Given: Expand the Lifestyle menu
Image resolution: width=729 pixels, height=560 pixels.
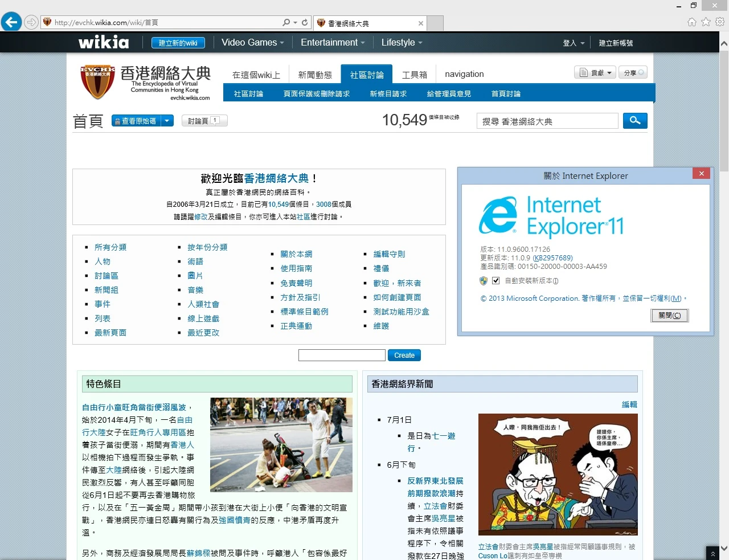Looking at the screenshot, I should 402,42.
